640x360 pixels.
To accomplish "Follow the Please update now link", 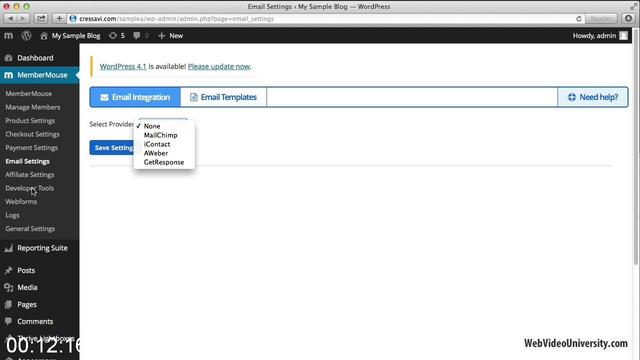I will (219, 66).
